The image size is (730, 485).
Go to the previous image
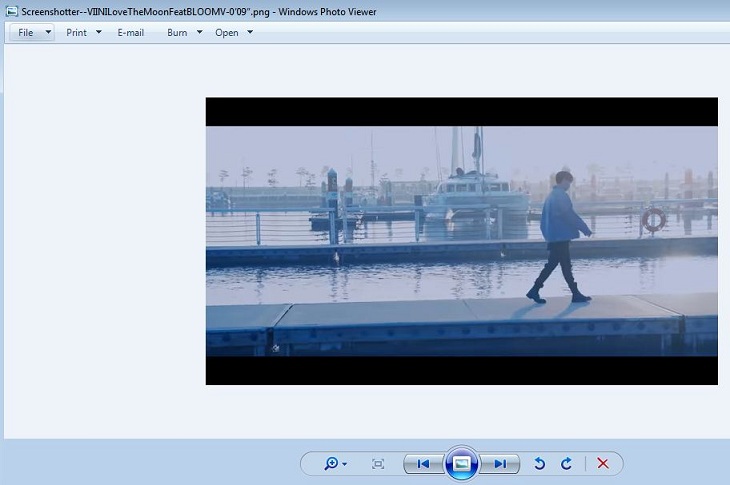tap(423, 464)
